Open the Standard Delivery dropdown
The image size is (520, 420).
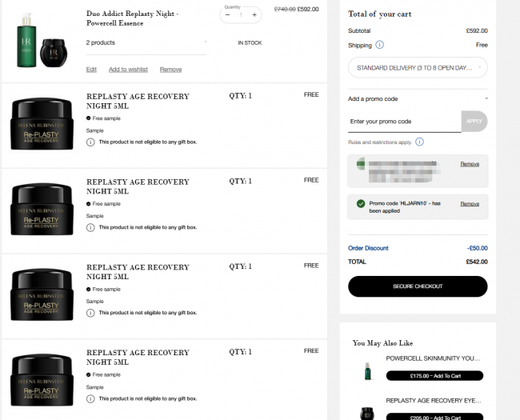[x=418, y=68]
